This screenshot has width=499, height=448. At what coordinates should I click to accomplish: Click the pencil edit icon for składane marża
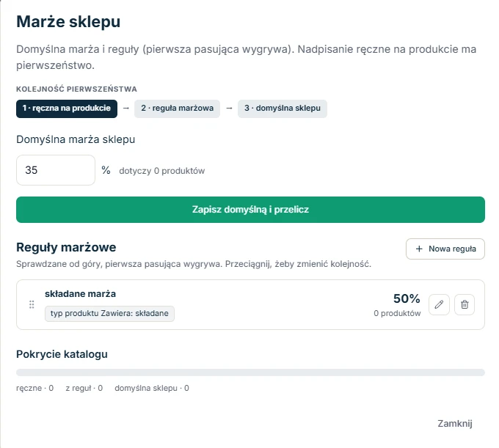(x=439, y=304)
